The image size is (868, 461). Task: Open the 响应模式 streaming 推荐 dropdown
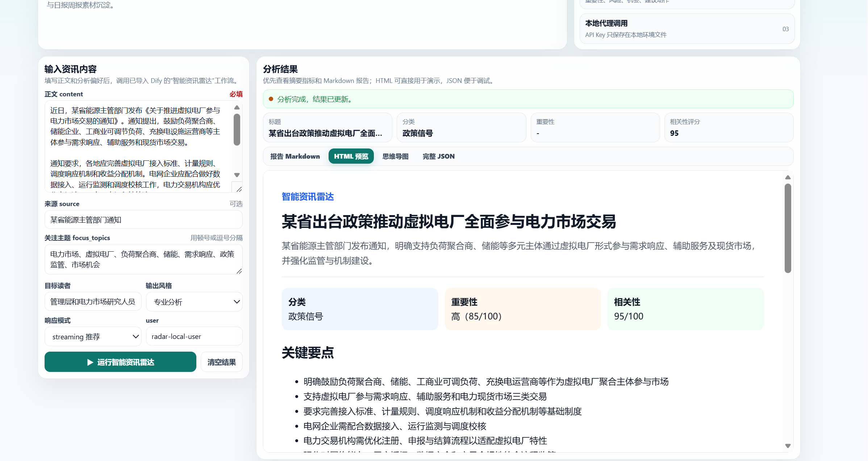(93, 336)
